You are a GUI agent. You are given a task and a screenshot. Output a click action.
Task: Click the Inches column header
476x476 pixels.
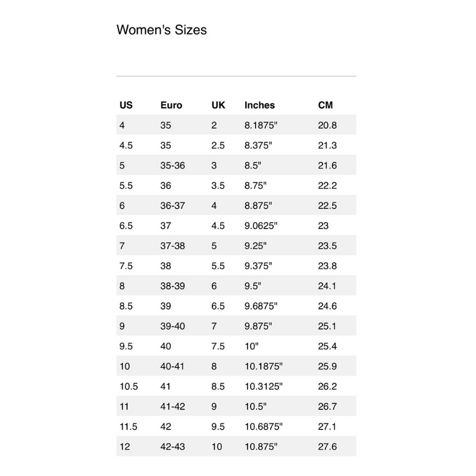point(259,105)
